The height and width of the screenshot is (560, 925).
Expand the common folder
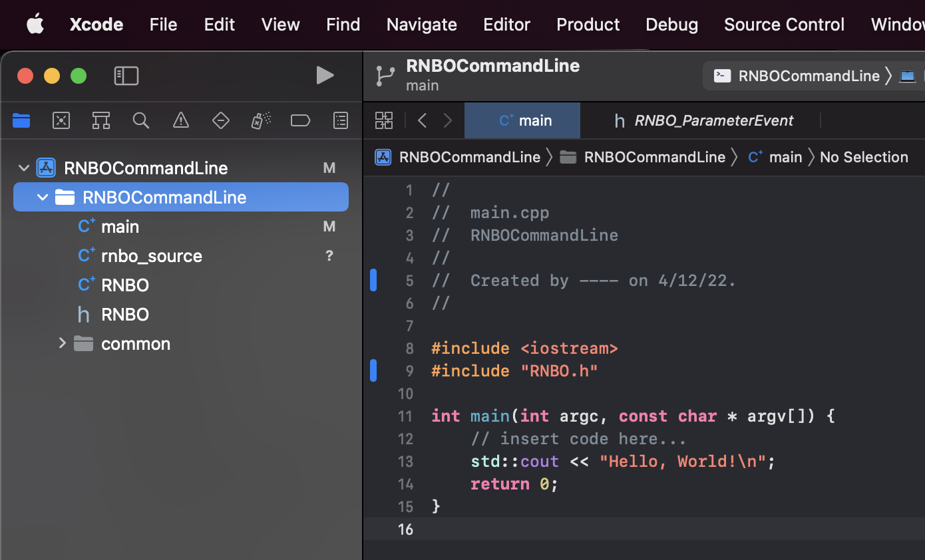(x=62, y=343)
